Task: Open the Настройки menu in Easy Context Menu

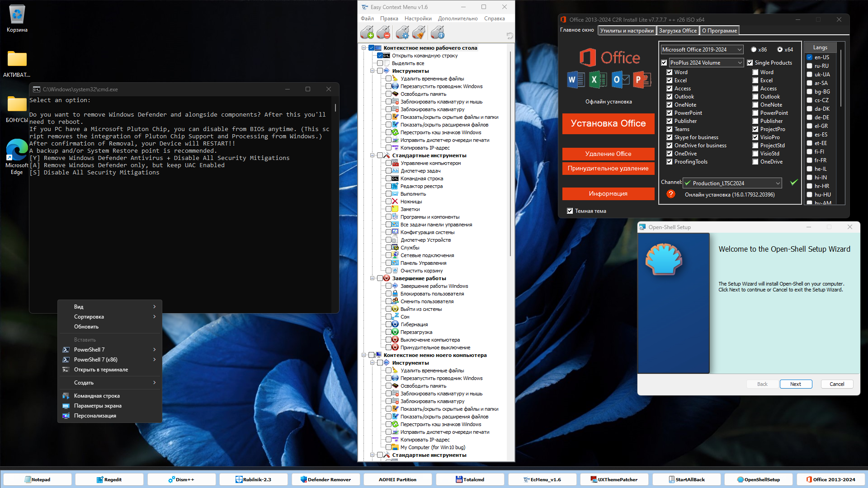Action: [x=418, y=19]
